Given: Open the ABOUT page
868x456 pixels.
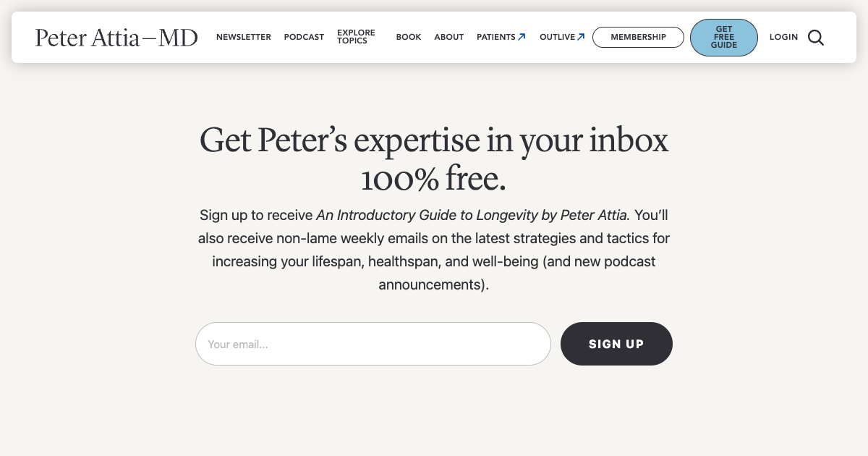Looking at the screenshot, I should pos(449,37).
